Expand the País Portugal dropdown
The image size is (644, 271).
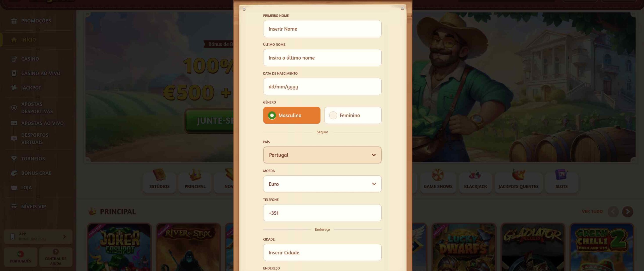point(322,155)
